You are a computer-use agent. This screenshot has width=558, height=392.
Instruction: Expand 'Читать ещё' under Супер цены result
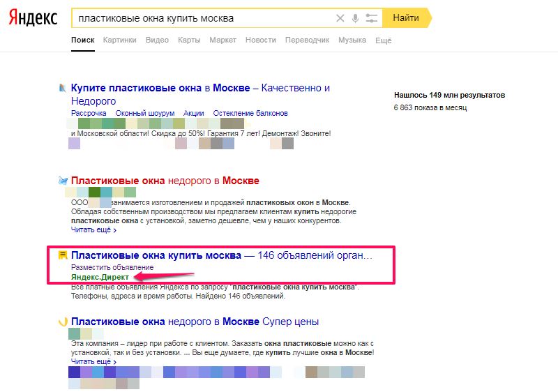click(x=93, y=361)
